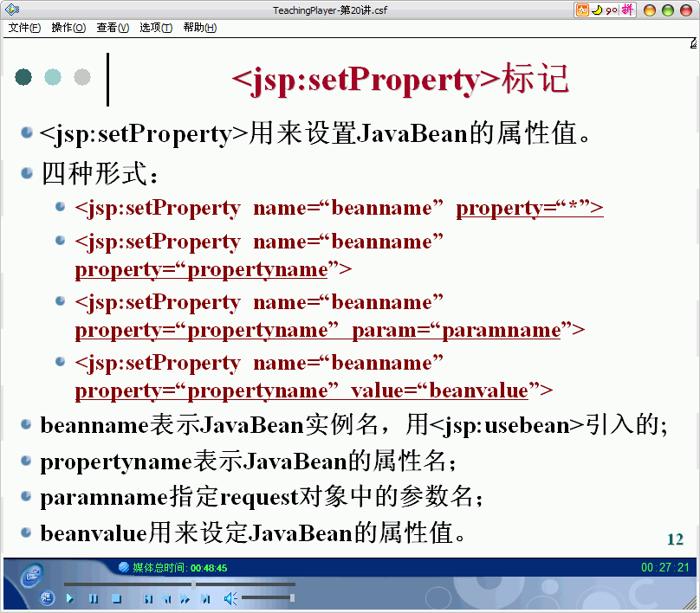This screenshot has width=700, height=613.
Task: Open the 帮助(H) menu
Action: point(199,28)
